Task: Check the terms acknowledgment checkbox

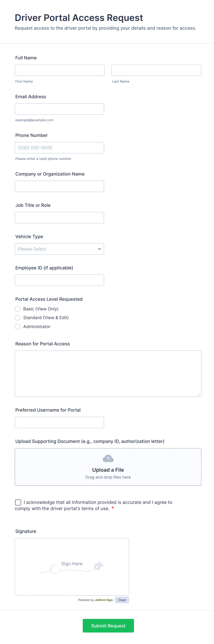Action: click(18, 502)
